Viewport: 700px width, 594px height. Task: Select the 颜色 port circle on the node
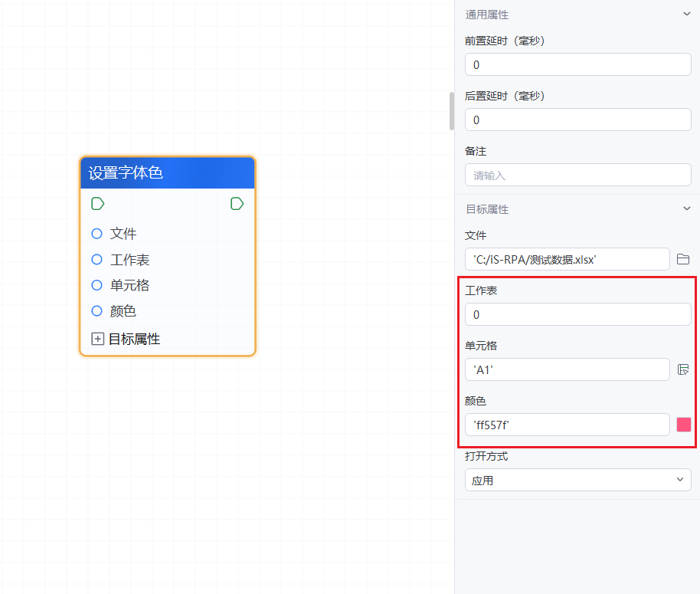pyautogui.click(x=96, y=311)
